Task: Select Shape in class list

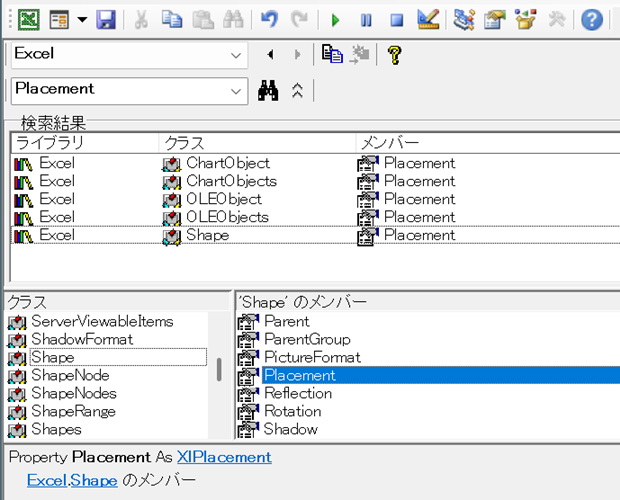Action: click(x=107, y=357)
